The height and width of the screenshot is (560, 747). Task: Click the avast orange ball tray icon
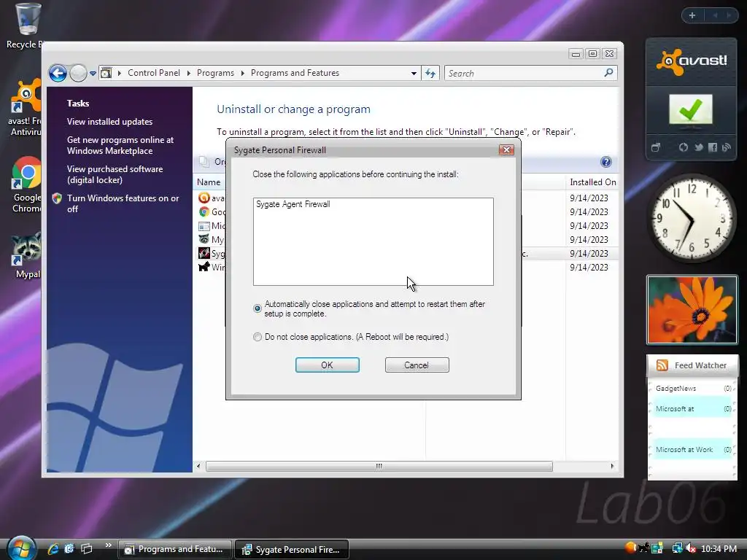click(630, 548)
